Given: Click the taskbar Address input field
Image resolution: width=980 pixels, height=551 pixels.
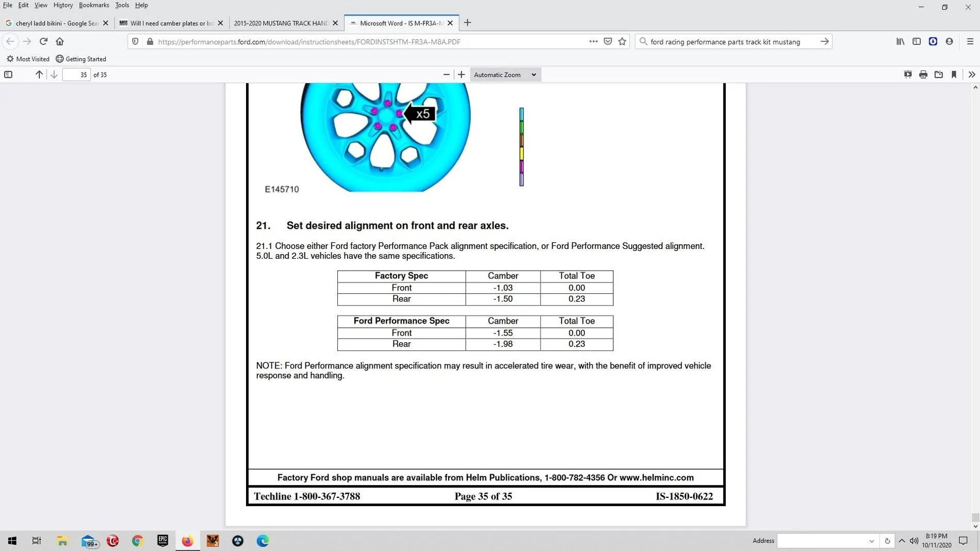Looking at the screenshot, I should click(x=822, y=541).
